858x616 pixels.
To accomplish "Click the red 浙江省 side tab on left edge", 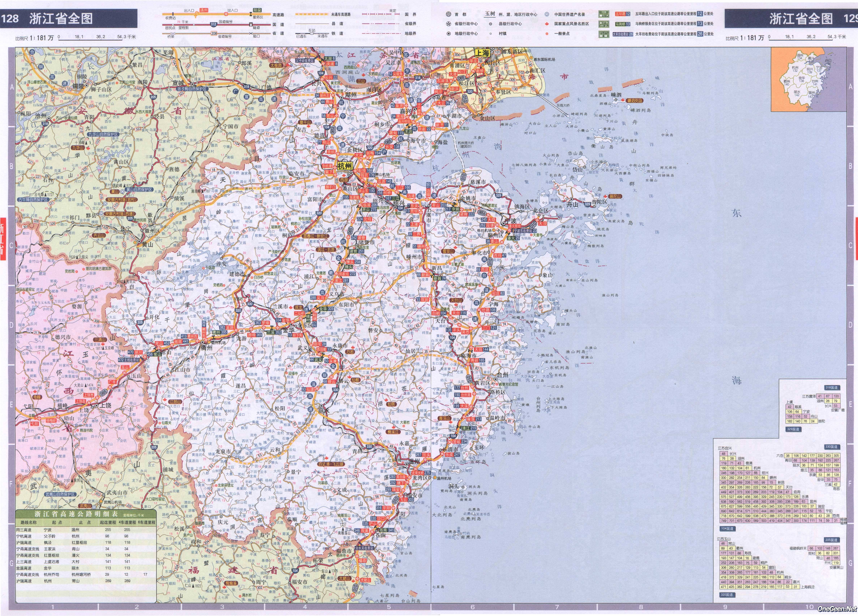I will (x=3, y=239).
